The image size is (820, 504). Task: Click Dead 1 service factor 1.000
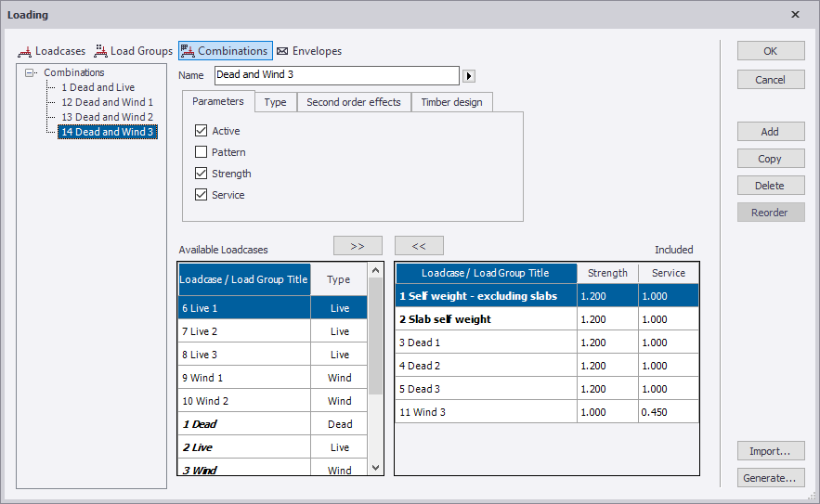pyautogui.click(x=669, y=342)
